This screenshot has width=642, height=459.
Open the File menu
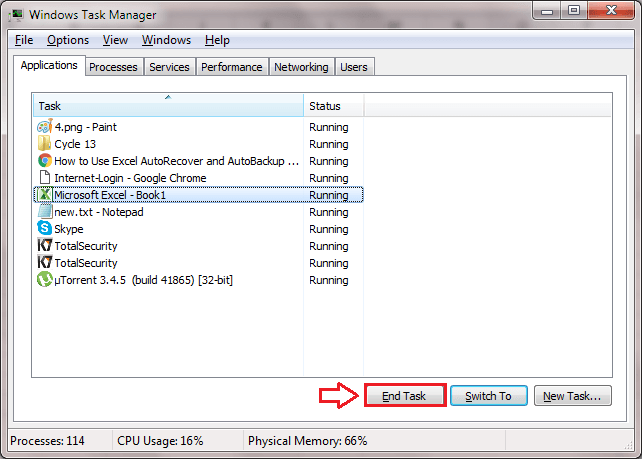(24, 40)
